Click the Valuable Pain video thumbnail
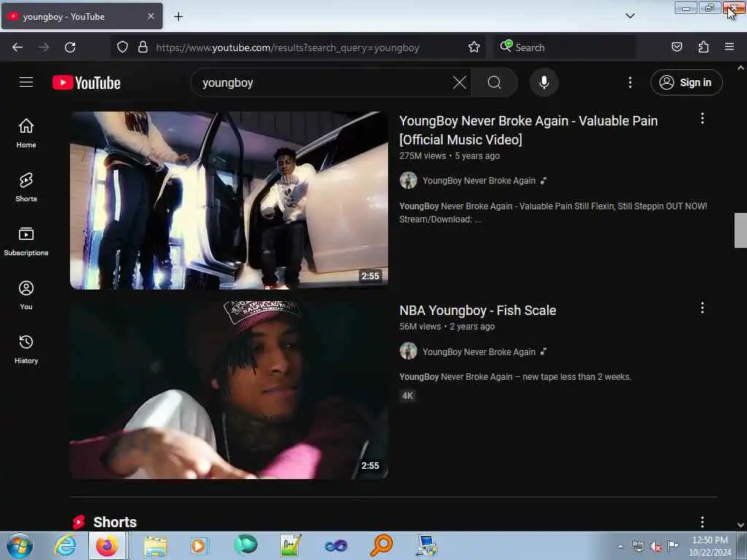Image resolution: width=747 pixels, height=560 pixels. pos(229,201)
